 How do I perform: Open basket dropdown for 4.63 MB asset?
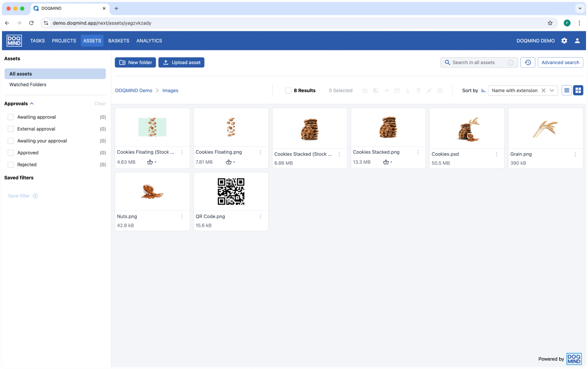(152, 162)
